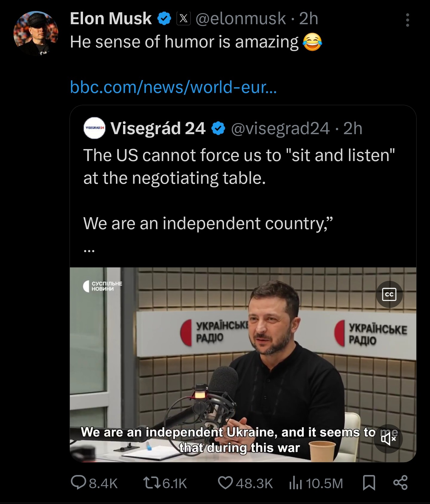The image size is (430, 504).
Task: Click the Visegrád 24 account name
Action: click(x=158, y=128)
